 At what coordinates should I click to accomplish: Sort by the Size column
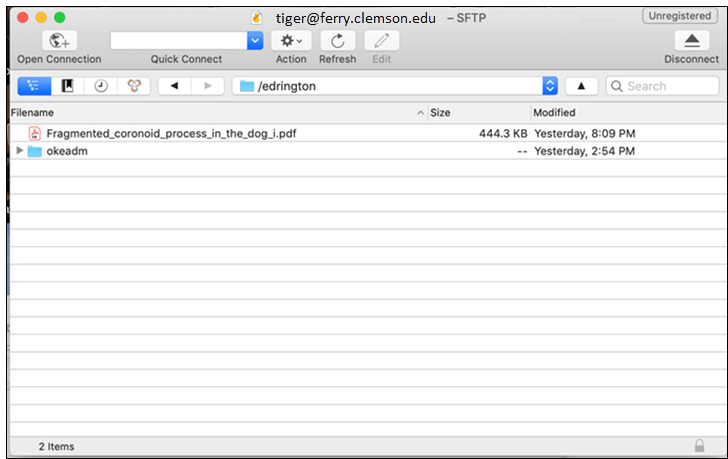click(479, 113)
